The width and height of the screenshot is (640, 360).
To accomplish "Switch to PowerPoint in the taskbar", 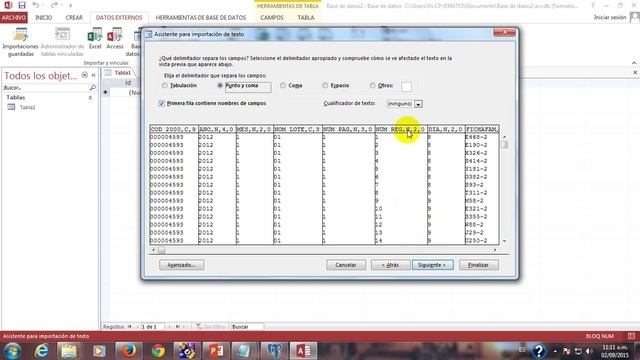I will (x=216, y=351).
